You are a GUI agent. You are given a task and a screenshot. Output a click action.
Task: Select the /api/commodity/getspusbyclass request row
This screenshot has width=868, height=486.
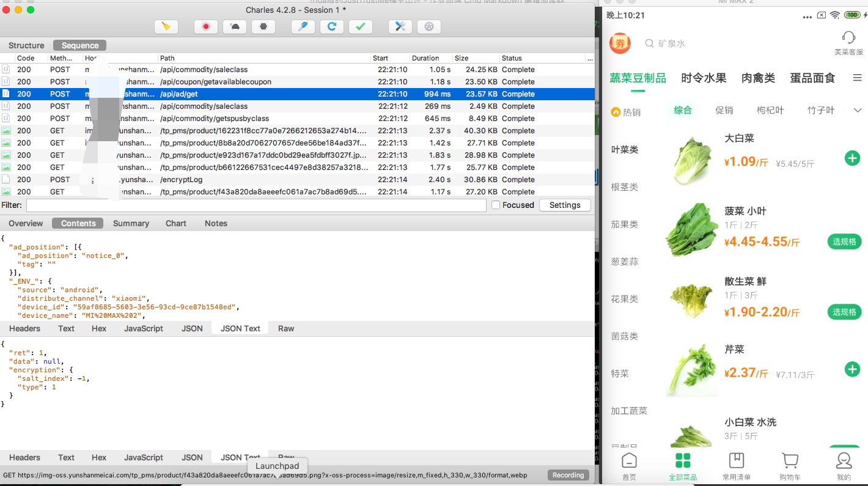tap(297, 119)
